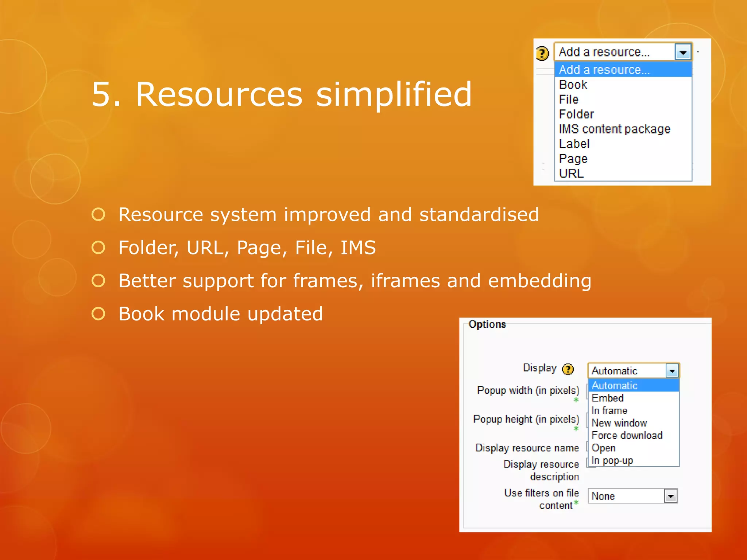Open the Add a resource dropdown arrow
The image size is (747, 560).
(683, 52)
